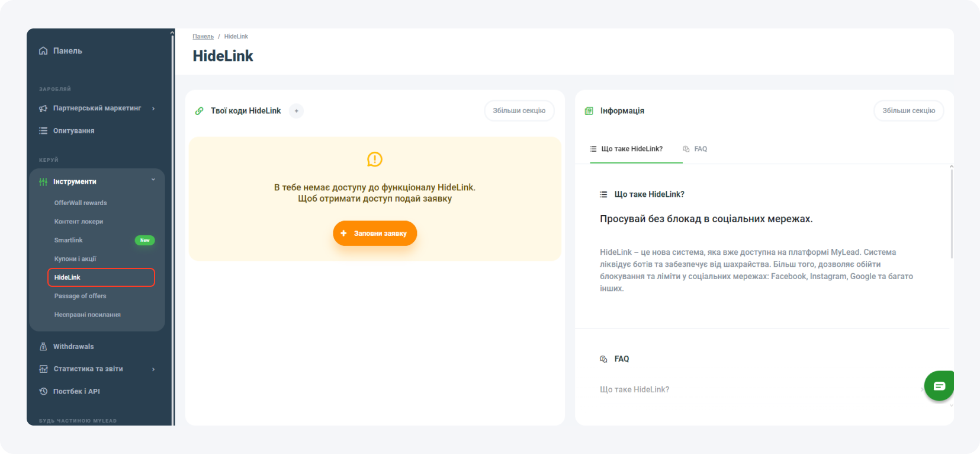980x454 pixels.
Task: Click the FAQ section heading icon
Action: [603, 359]
